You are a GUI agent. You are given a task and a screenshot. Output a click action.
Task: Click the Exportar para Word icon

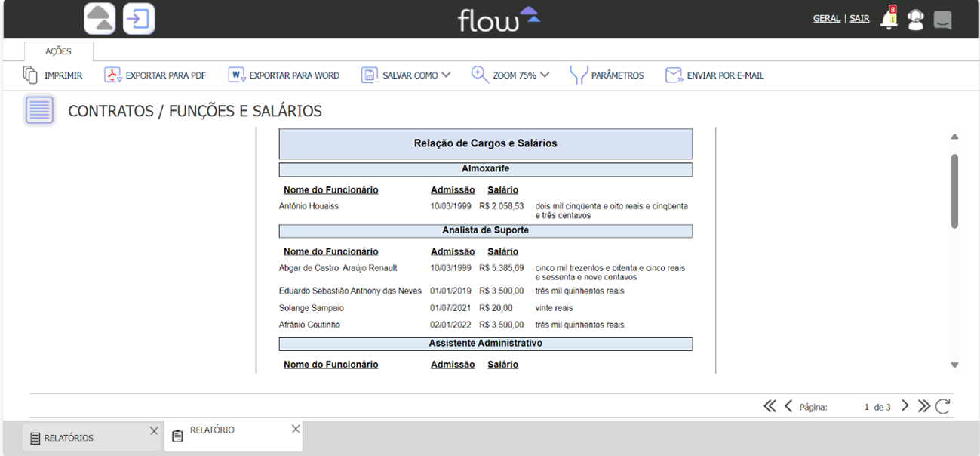(237, 75)
